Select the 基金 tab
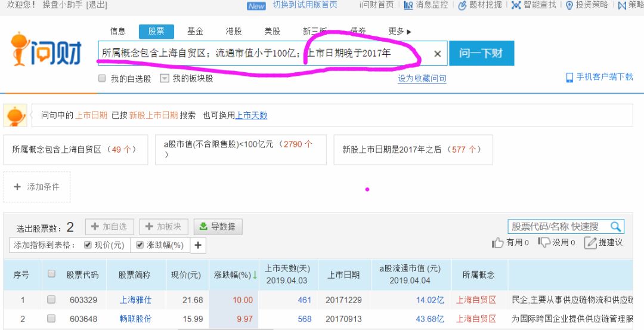 pos(195,31)
